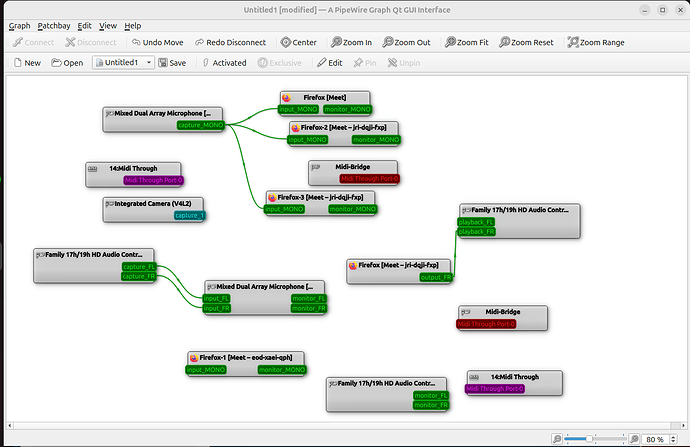The height and width of the screenshot is (447, 690).
Task: Select the monitor_MONO port on Firefox-2
Action: (376, 140)
